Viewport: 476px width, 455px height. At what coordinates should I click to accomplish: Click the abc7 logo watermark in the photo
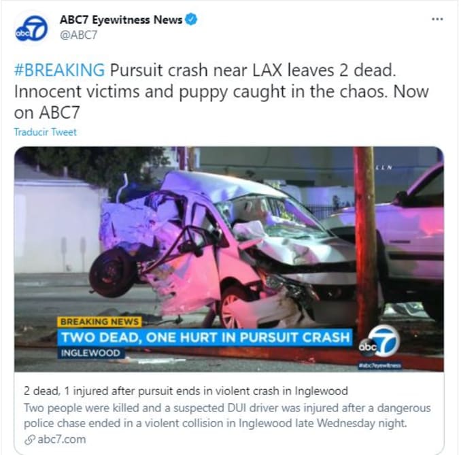(x=379, y=341)
